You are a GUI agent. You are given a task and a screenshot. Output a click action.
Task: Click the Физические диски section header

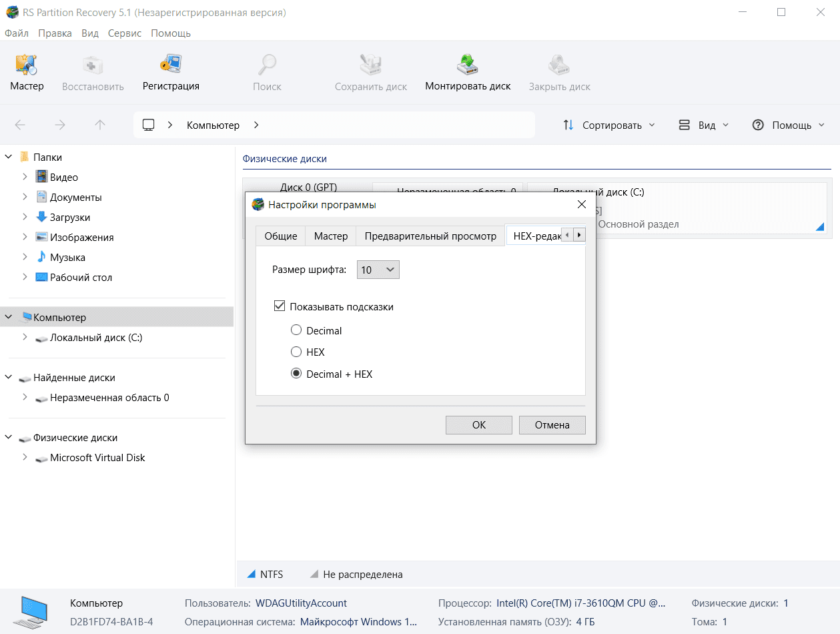click(285, 159)
